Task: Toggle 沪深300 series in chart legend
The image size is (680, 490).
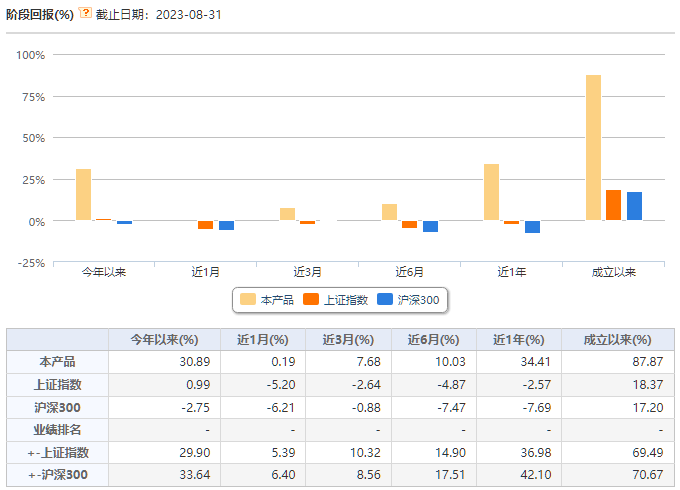Action: pos(408,300)
